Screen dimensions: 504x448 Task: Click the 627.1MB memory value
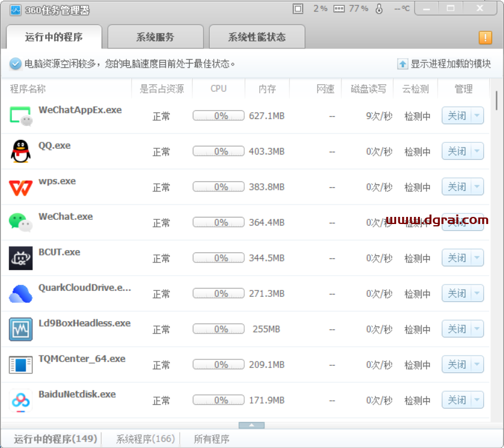[x=267, y=116]
